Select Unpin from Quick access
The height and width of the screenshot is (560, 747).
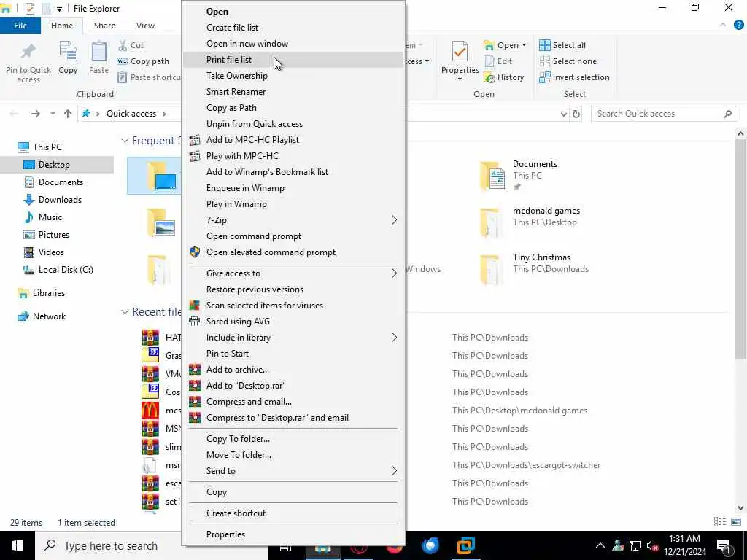pyautogui.click(x=293, y=124)
